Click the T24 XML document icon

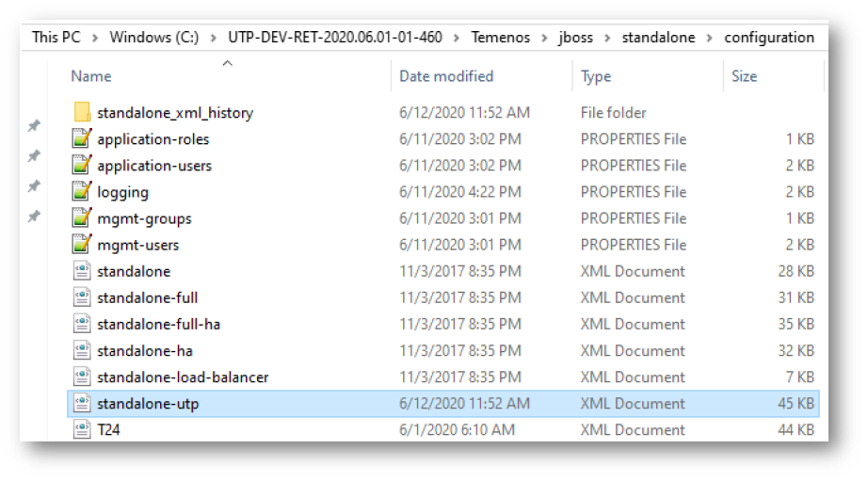[x=82, y=430]
